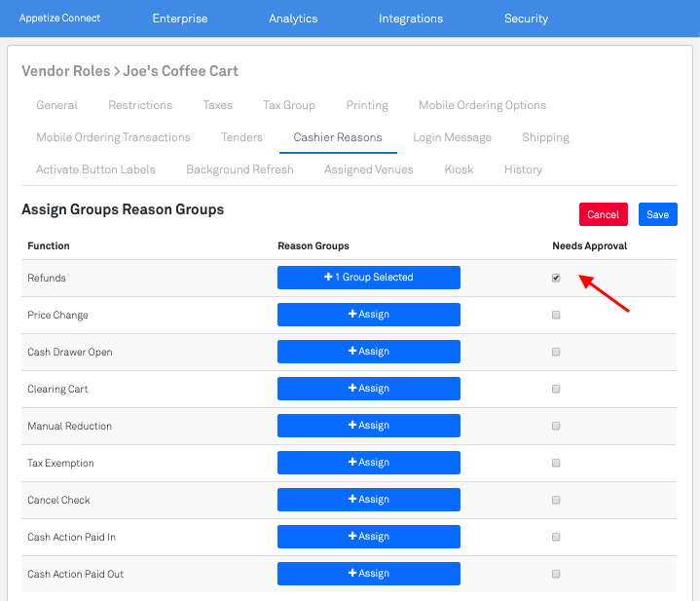Open the History tab

pos(523,169)
